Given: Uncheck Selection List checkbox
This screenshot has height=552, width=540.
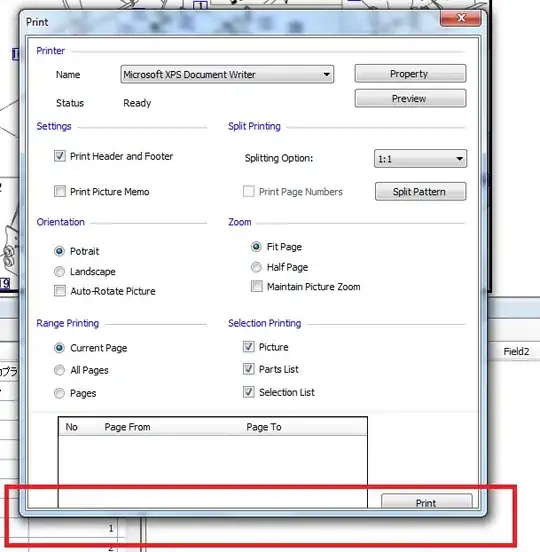Looking at the screenshot, I should pos(249,392).
